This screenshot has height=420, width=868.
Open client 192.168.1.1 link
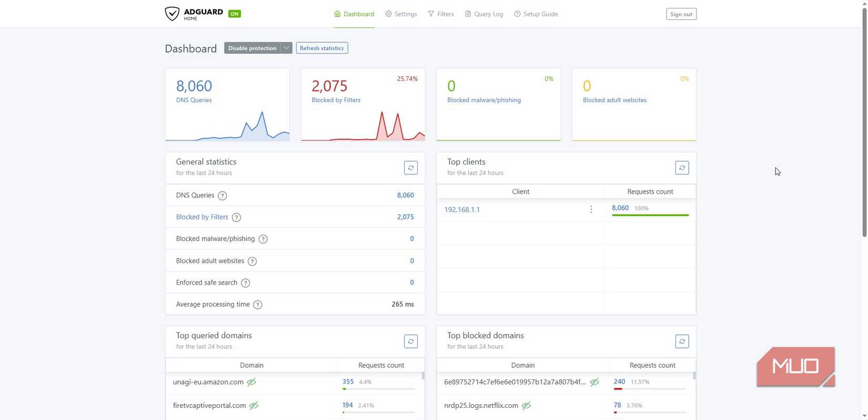point(462,209)
